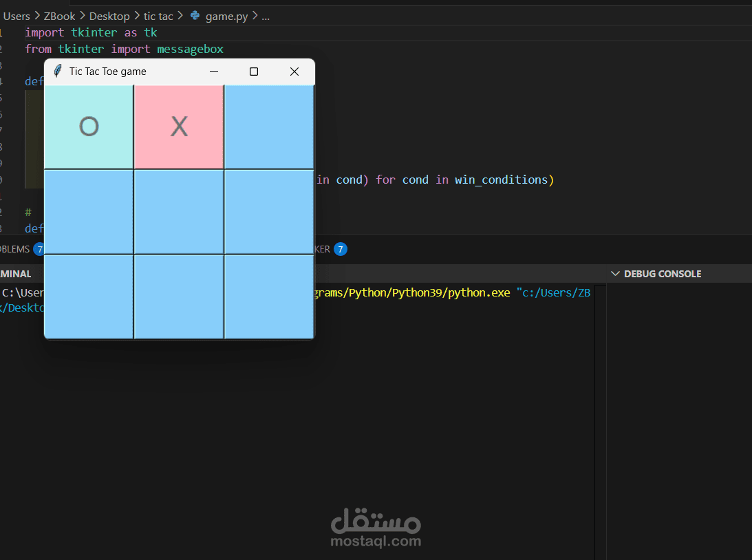
Task: Switch to the PROBLEMS panel tab
Action: 15,249
